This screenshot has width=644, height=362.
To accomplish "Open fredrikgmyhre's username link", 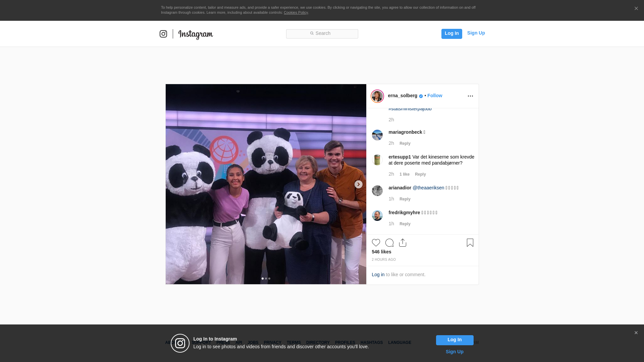I will point(404,213).
